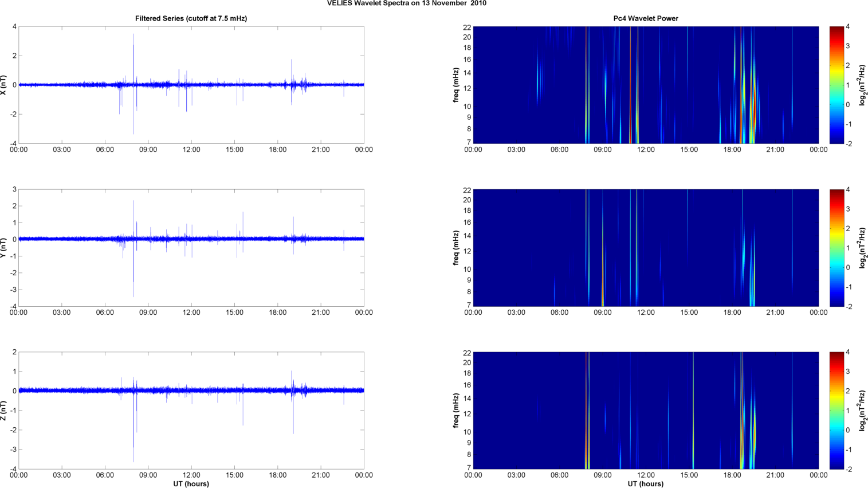Click the tallest spike in X filtered series

[133, 36]
